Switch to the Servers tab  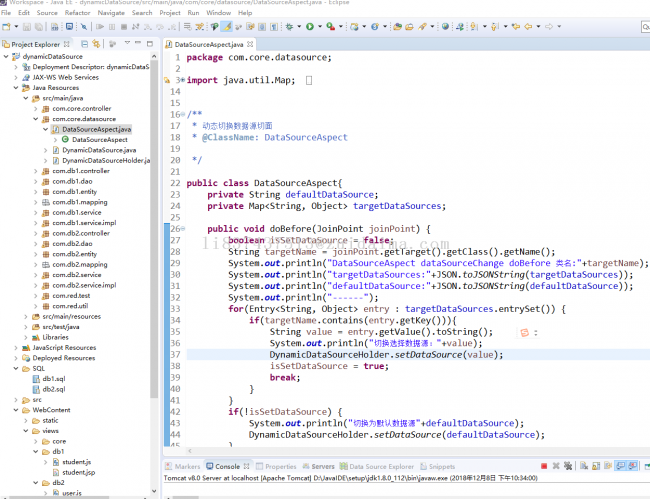pyautogui.click(x=322, y=467)
